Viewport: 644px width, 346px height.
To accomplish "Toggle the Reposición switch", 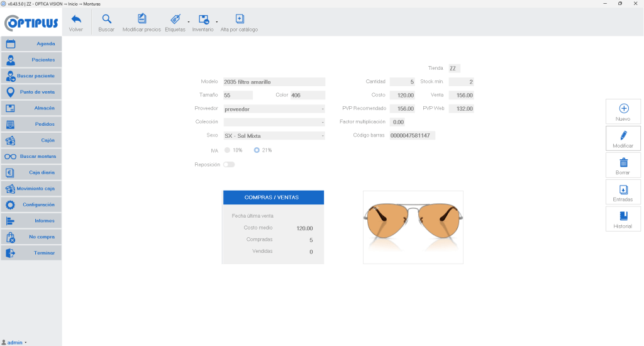I will point(229,165).
